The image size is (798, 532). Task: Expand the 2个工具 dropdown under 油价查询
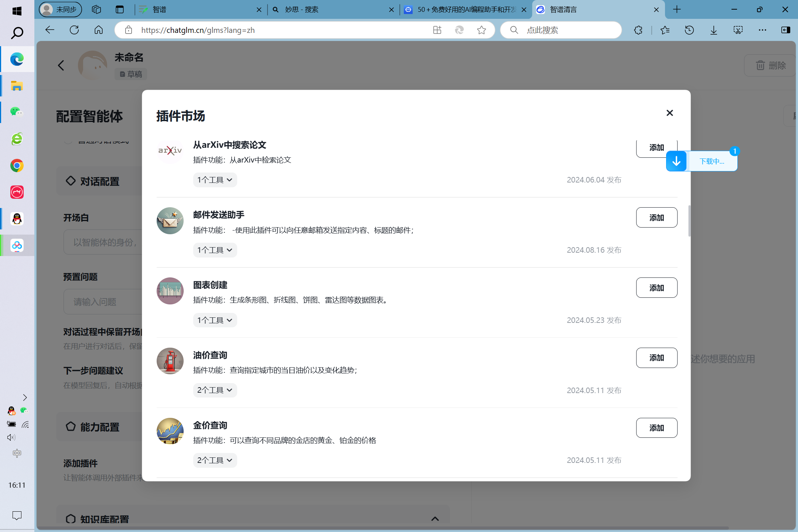(x=215, y=390)
